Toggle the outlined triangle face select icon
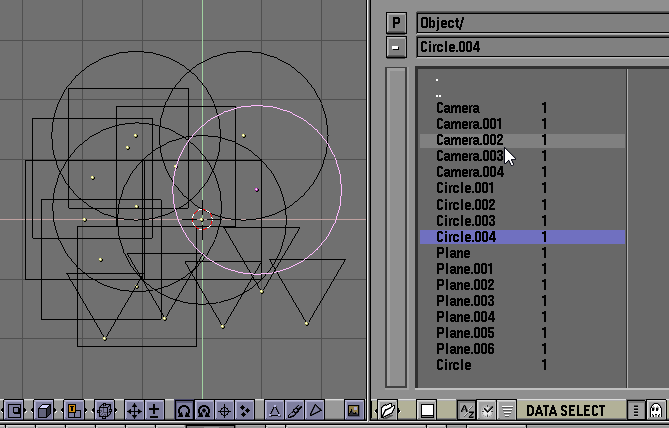The image size is (669, 428). [315, 411]
